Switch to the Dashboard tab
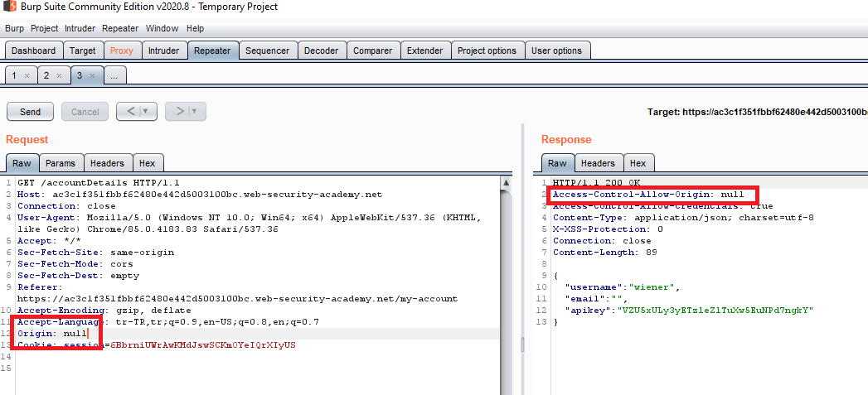Viewport: 868px width, 395px height. tap(33, 51)
